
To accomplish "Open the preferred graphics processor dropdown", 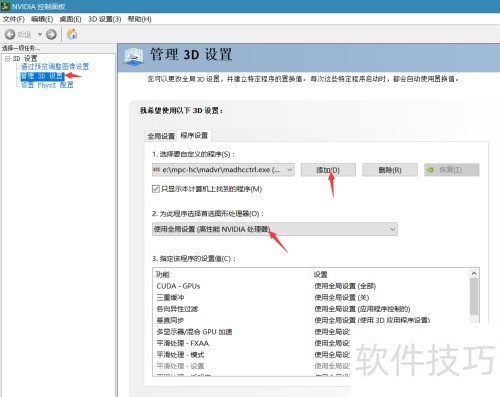I will (x=275, y=229).
